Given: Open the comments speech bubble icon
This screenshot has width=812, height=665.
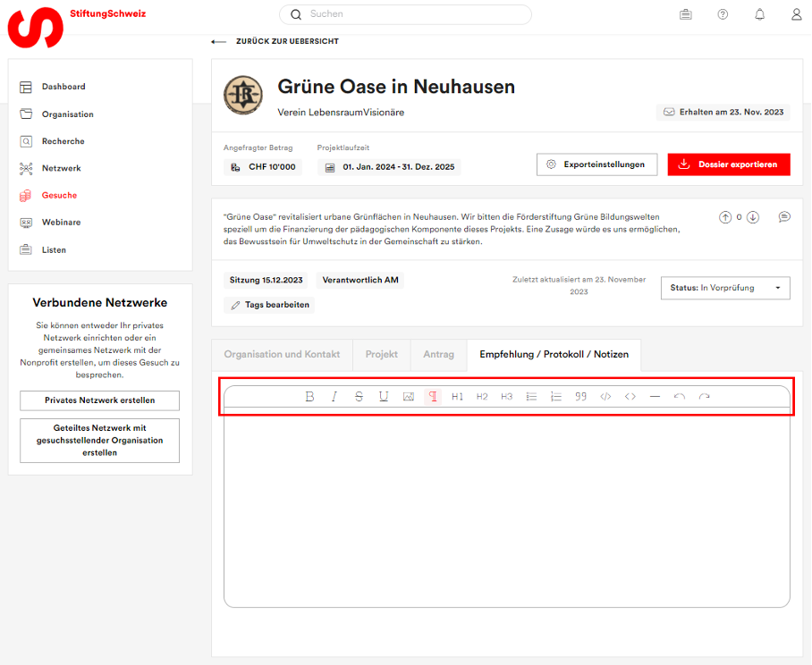Looking at the screenshot, I should [784, 217].
